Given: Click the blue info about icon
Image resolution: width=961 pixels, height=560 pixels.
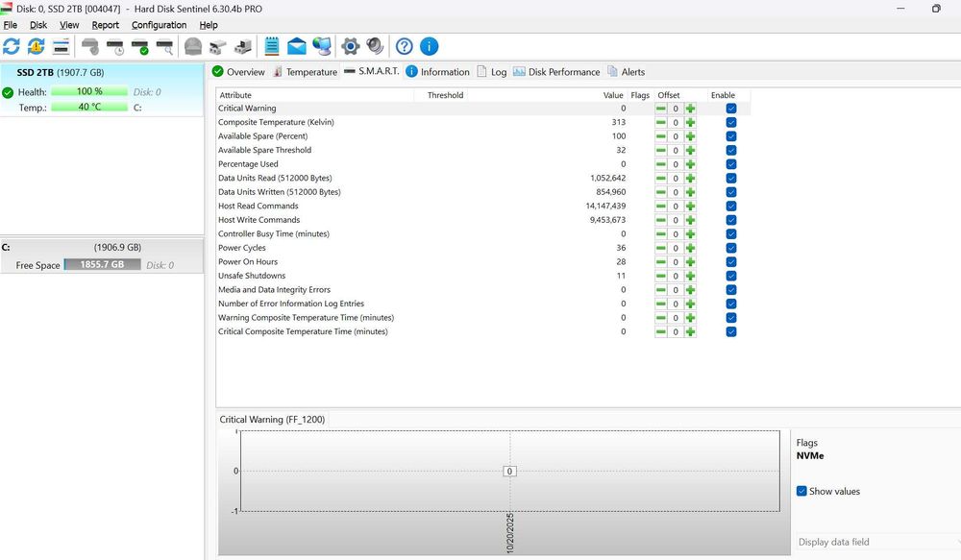Looking at the screenshot, I should 429,46.
